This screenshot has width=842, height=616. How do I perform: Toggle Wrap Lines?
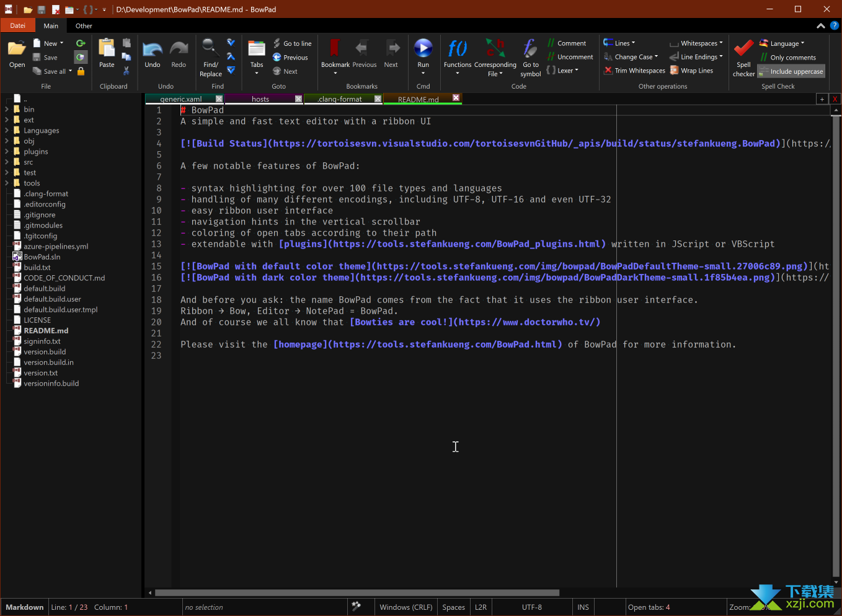(691, 71)
